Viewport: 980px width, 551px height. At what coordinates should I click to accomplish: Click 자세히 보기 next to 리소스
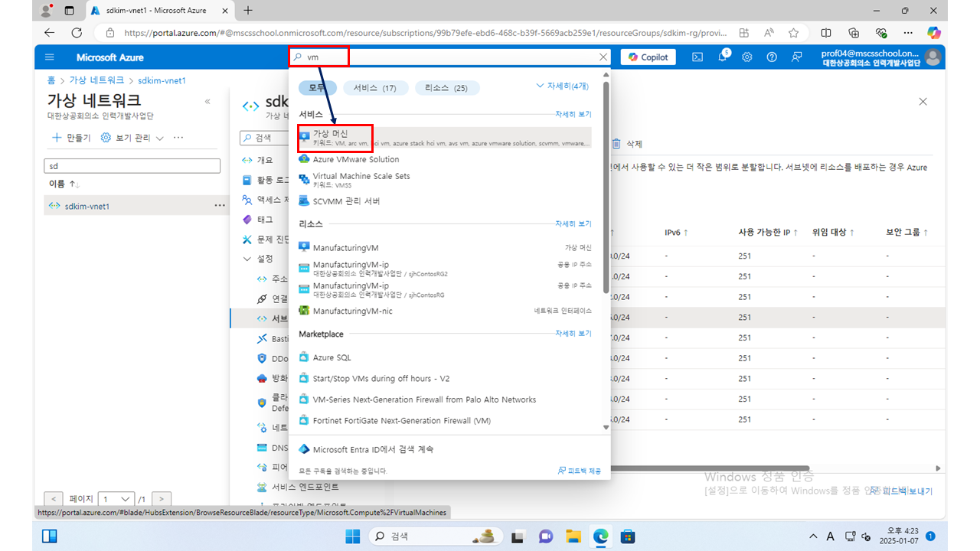point(573,223)
